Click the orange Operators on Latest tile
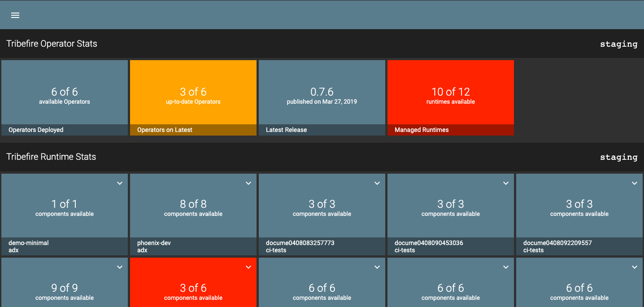Image resolution: width=644 pixels, height=307 pixels. pos(193,96)
